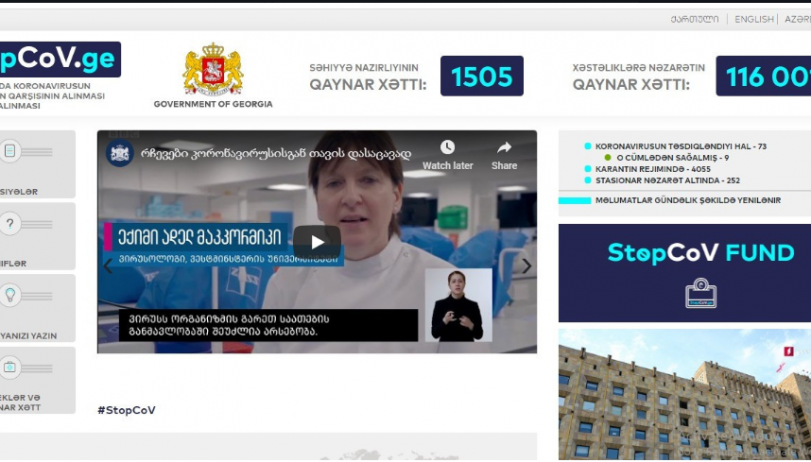Go to previous slide with left arrow
Viewport: 811px width, 462px height.
pyautogui.click(x=108, y=266)
